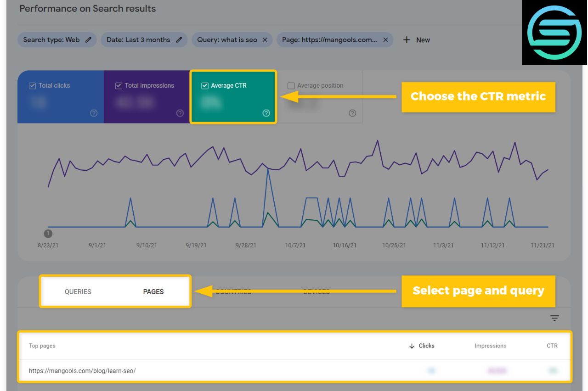Image resolution: width=588 pixels, height=391 pixels.
Task: Click the 9/28/21 date label on chart
Action: [x=245, y=246]
